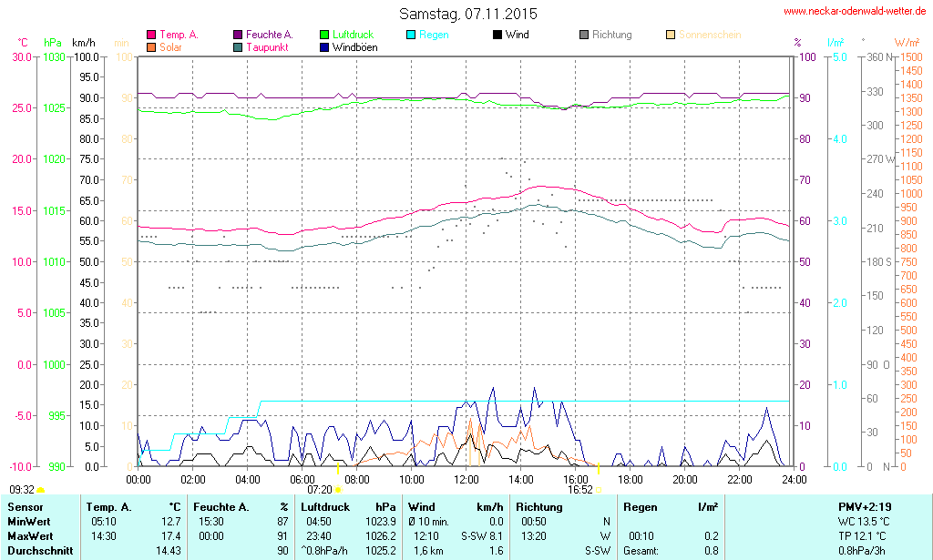
Task: Click the chart title Samstag, 07.11.2015
Action: 468,14
